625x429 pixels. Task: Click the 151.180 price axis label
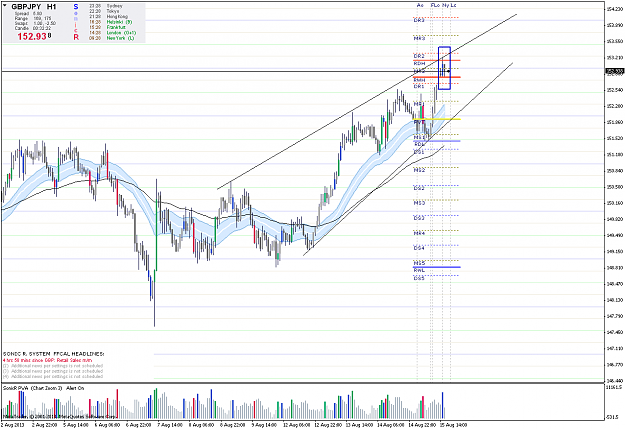(615, 154)
